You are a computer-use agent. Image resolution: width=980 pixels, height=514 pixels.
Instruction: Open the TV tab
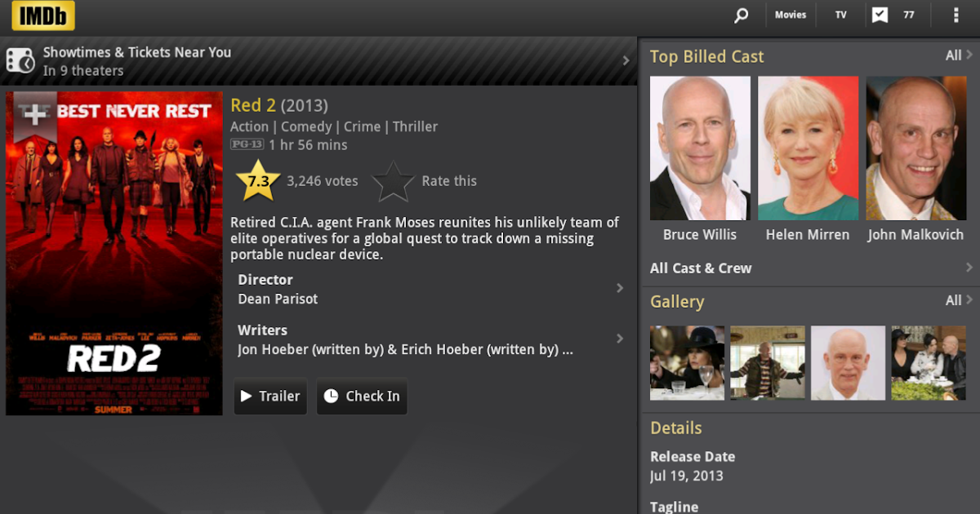[x=840, y=15]
